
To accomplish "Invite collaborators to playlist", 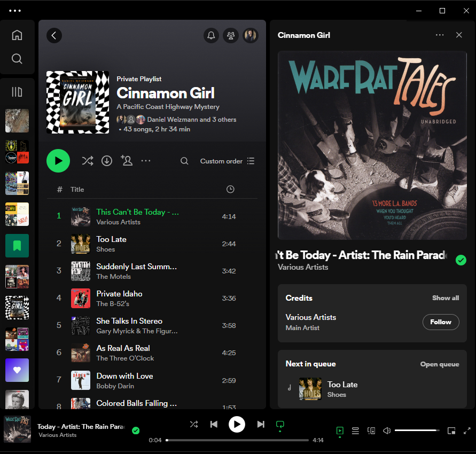I will coord(127,161).
